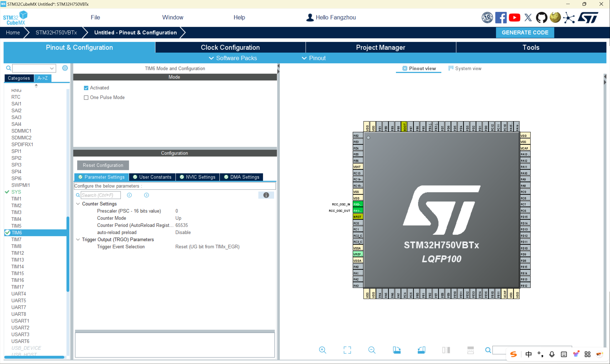Viewport: 610px width, 364px height.
Task: Click the green PH0 RCC_OSC_IN pin
Action: (x=358, y=204)
